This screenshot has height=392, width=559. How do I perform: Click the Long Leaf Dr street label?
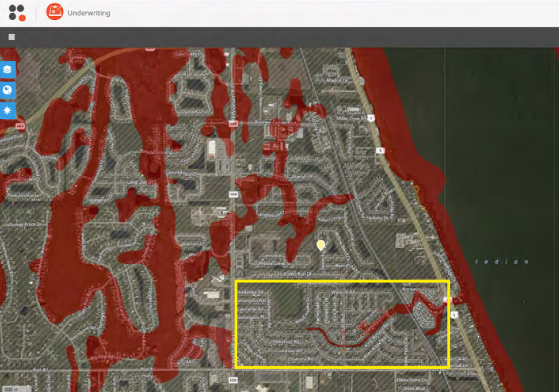coord(141,182)
